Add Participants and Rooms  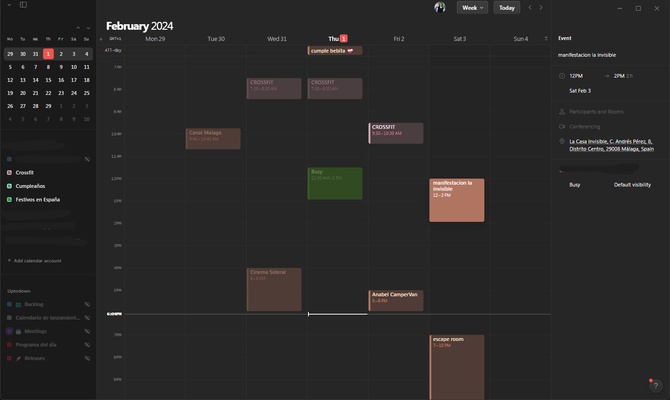point(596,112)
